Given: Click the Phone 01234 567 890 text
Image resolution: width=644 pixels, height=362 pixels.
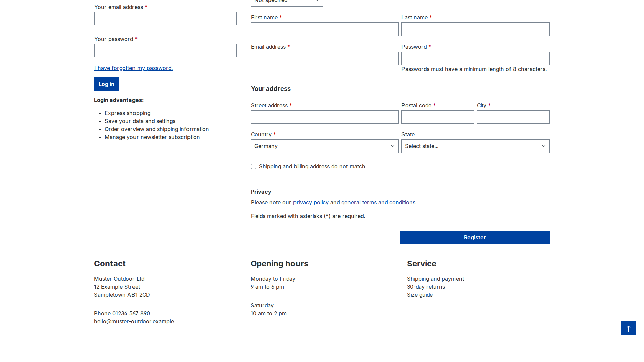Looking at the screenshot, I should [122, 313].
